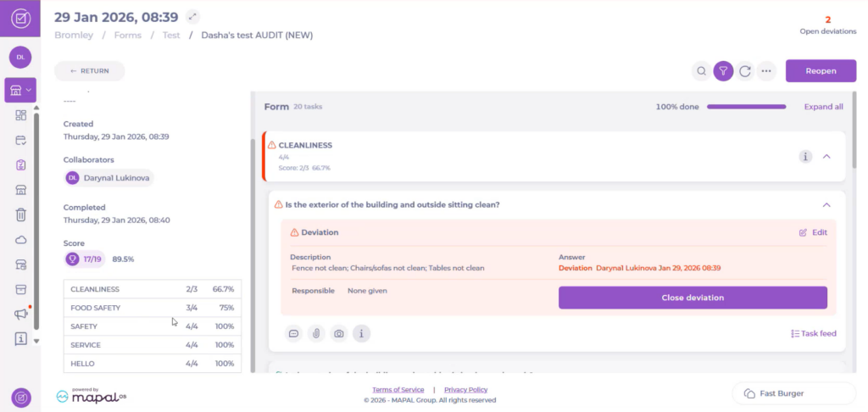Viewport: 868px width, 412px height.
Task: Add a photo using camera icon
Action: 339,334
